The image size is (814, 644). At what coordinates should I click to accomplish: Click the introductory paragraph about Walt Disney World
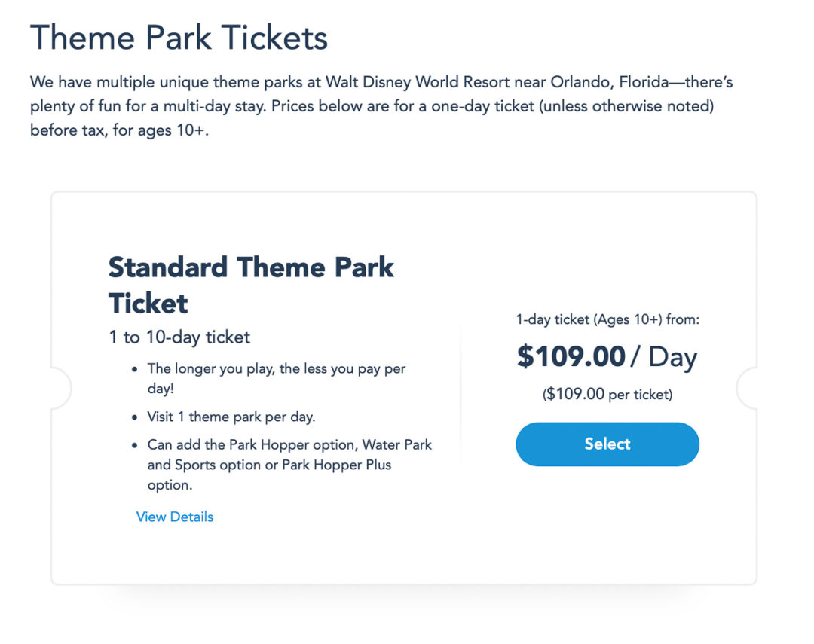point(383,105)
